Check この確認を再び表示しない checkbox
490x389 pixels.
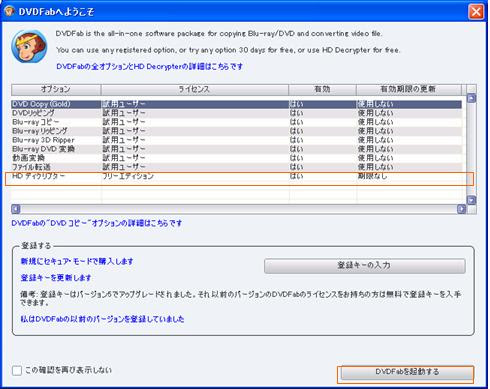coord(17,370)
